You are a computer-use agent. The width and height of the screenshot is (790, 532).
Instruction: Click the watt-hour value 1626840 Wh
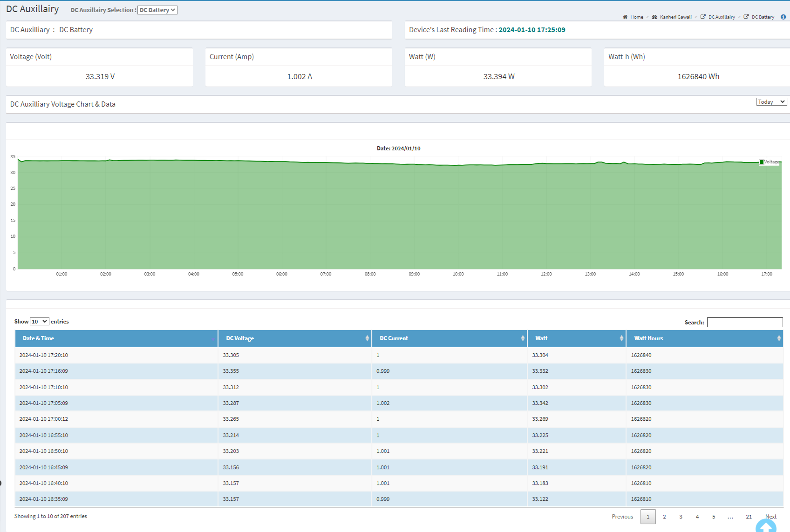(698, 77)
